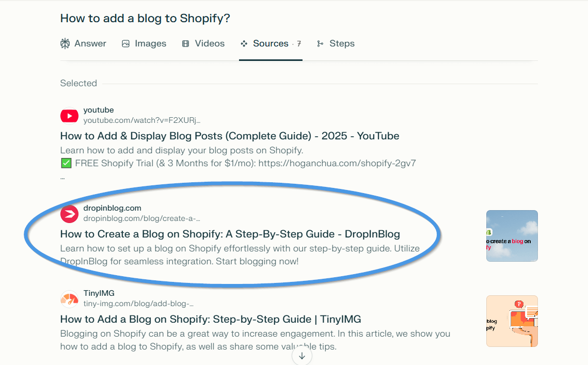Click the TinyIMG orange thumbnail image
This screenshot has height=365, width=588.
512,321
